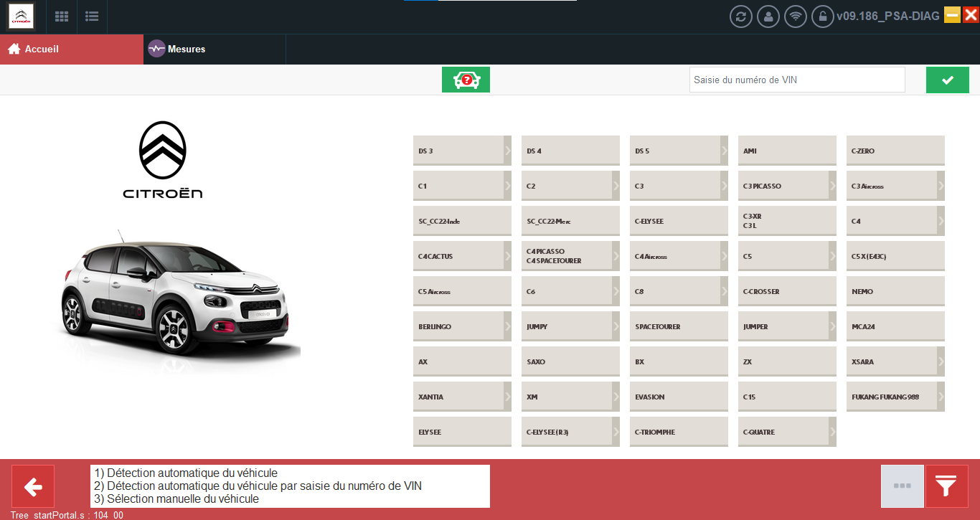Select the C5 X (E43C) vehicle

point(895,256)
